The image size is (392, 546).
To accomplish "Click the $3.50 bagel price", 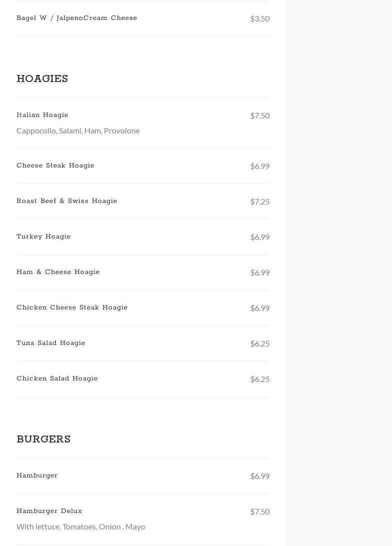I will pyautogui.click(x=260, y=18).
